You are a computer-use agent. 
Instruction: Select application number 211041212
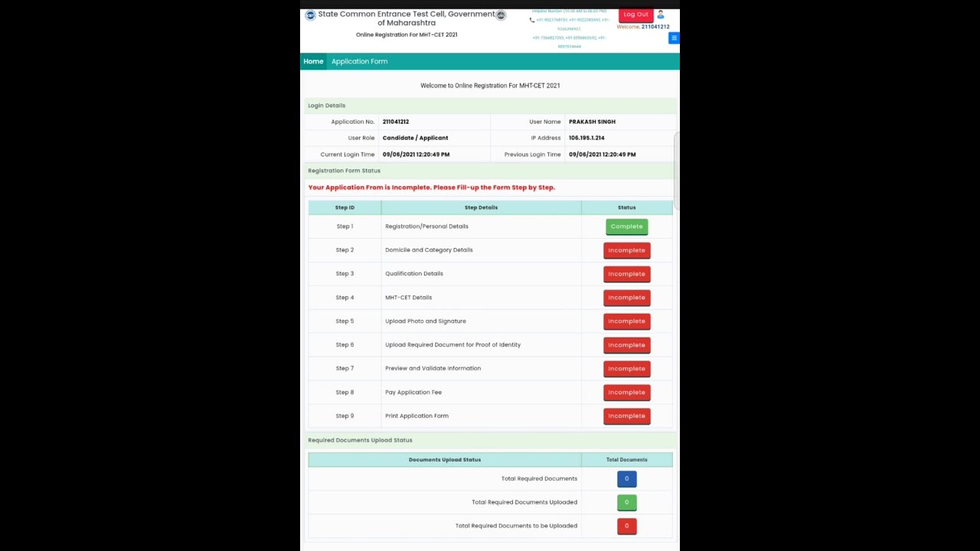pos(396,122)
